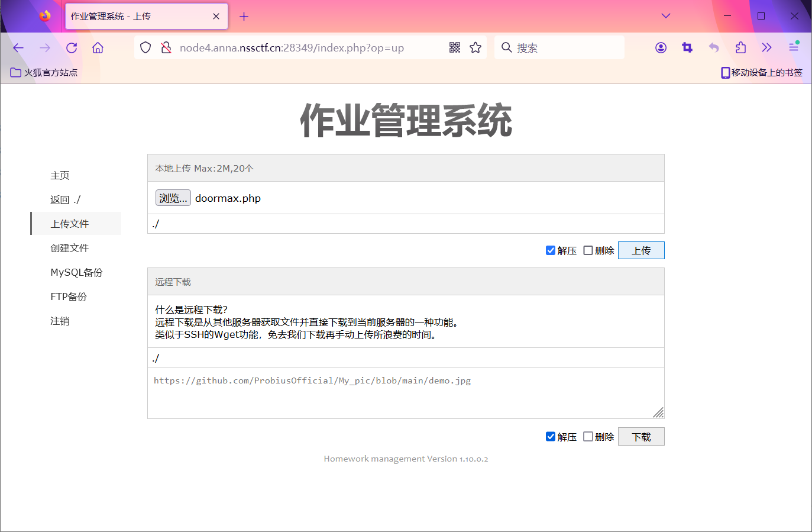Enable 删除 checkbox beside the 上传 button
The height and width of the screenshot is (532, 812).
click(588, 250)
